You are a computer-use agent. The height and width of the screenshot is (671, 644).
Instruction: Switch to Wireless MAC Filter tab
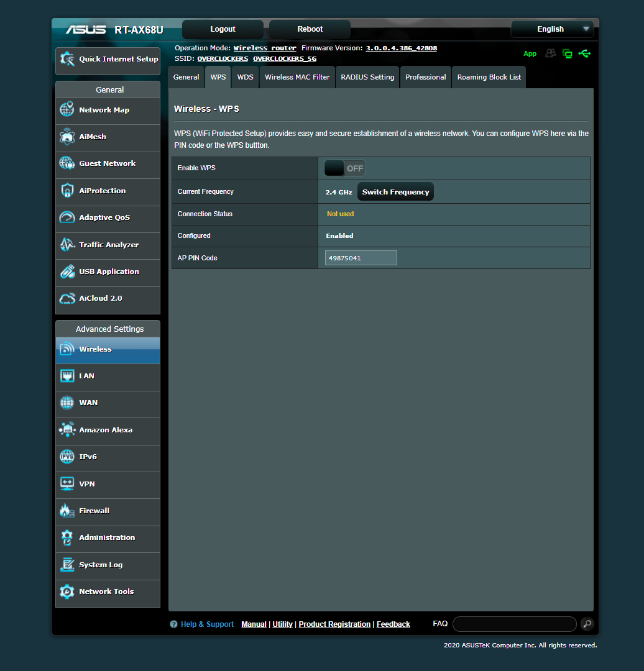click(297, 77)
